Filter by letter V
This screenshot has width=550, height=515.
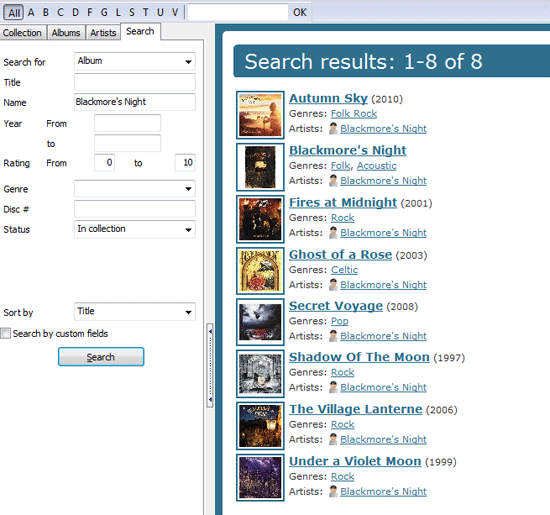(x=175, y=13)
